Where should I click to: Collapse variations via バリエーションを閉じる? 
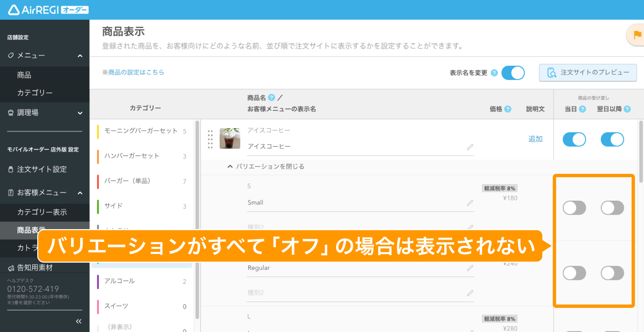coord(266,167)
